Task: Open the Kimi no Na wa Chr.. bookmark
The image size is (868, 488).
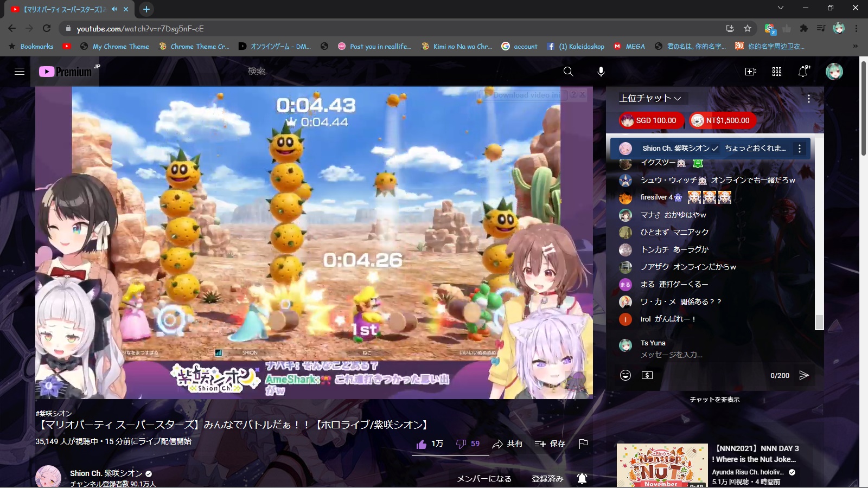Action: click(x=457, y=47)
